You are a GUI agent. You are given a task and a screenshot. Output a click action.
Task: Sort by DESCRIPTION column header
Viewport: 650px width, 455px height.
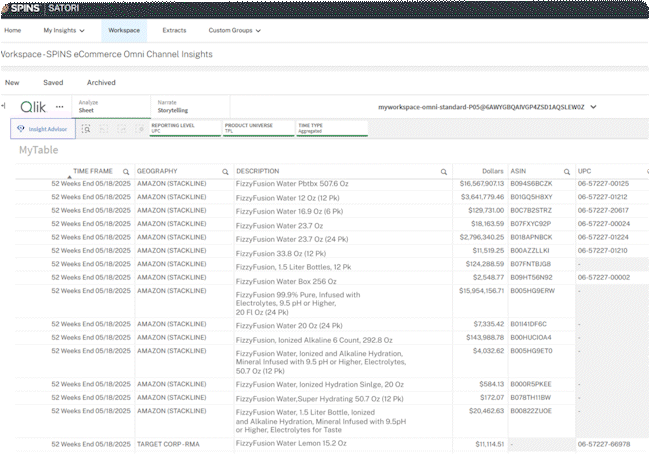[257, 171]
